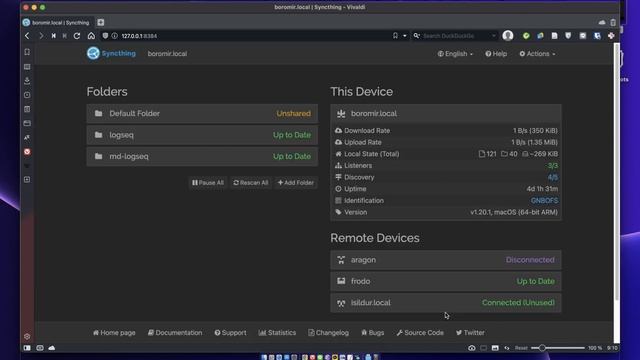Open the Support footer link
This screenshot has width=640, height=360.
pos(230,333)
